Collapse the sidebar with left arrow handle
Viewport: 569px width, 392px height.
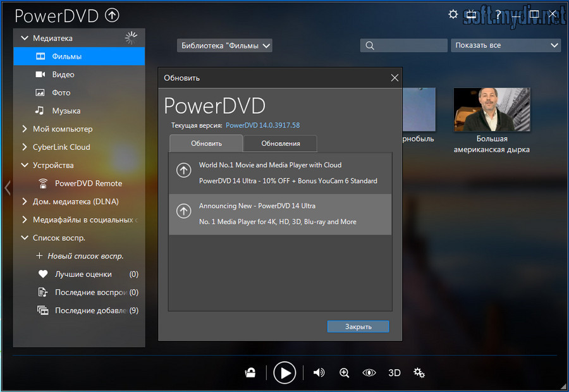coord(7,188)
